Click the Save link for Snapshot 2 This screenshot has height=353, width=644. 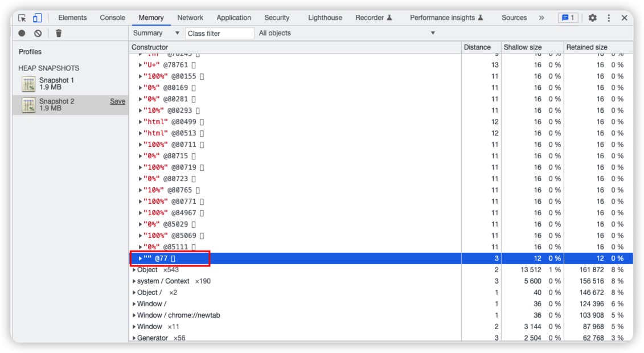117,101
